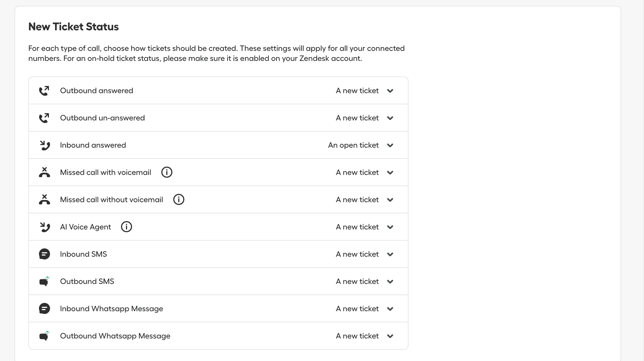Expand the Outbound un-answered ticket selector
This screenshot has width=644, height=361.
click(390, 118)
